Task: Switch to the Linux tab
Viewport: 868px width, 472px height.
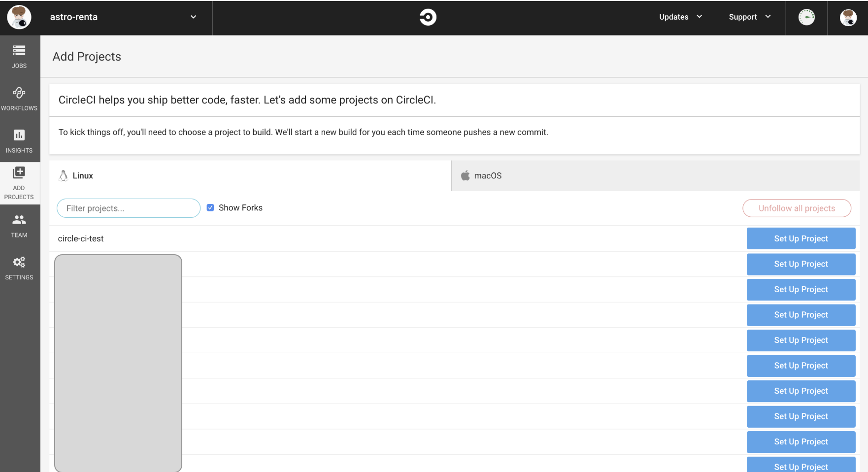Action: pos(83,176)
